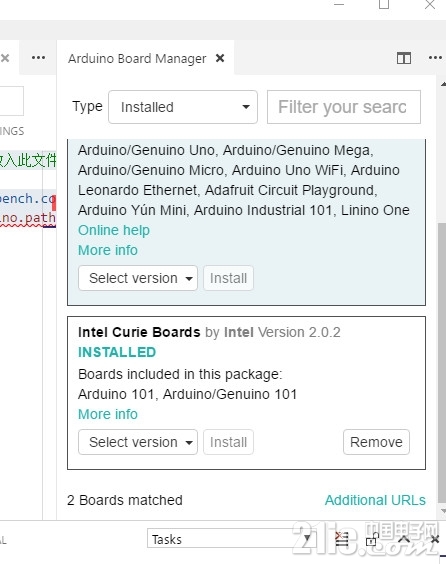Screen dimensions: 446x564
Task: Clear the output panel list icon
Action: click(x=342, y=540)
